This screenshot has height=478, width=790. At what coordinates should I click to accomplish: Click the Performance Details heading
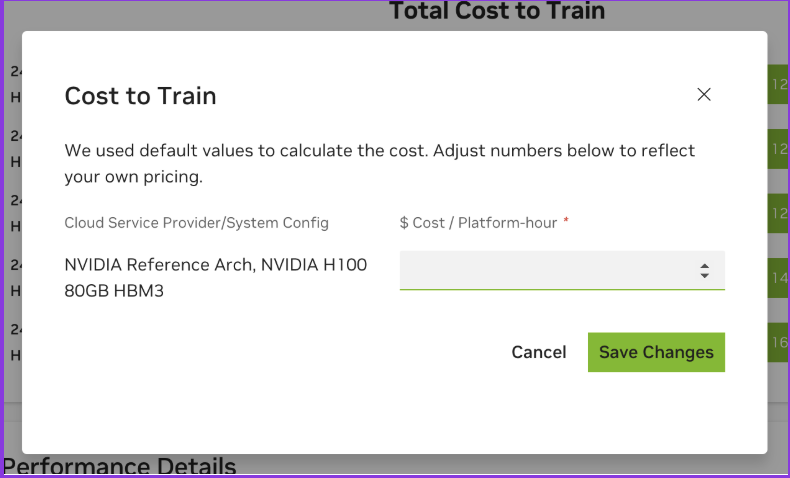point(120,467)
